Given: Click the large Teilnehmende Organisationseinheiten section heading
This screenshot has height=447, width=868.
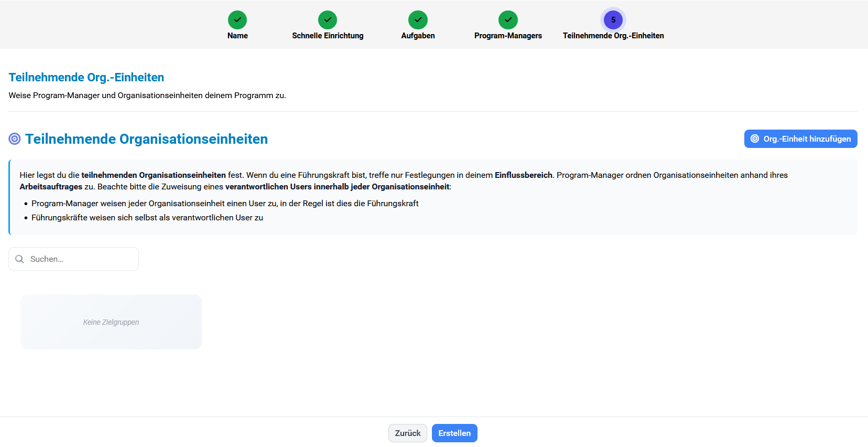Looking at the screenshot, I should pos(146,139).
